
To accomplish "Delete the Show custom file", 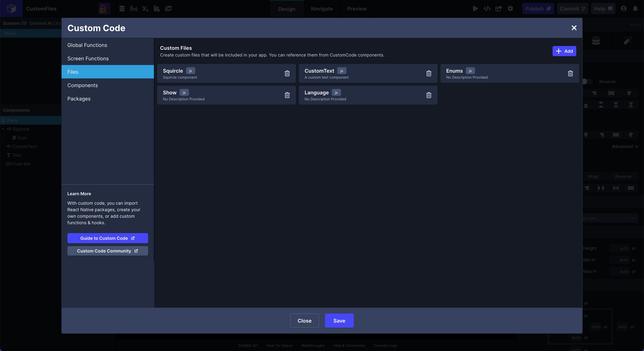I will pyautogui.click(x=287, y=95).
